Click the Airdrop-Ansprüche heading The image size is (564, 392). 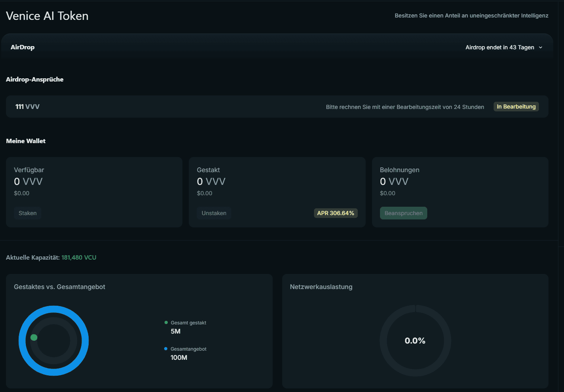[35, 80]
